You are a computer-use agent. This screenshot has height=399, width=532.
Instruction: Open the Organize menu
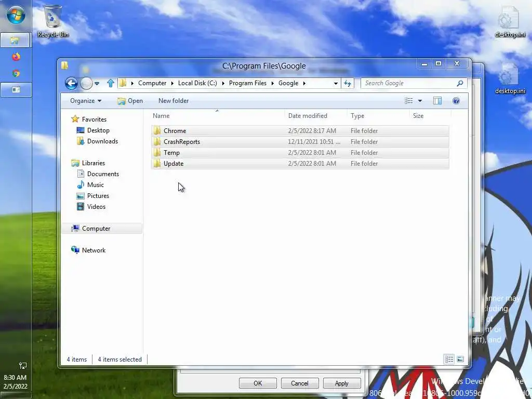pyautogui.click(x=86, y=101)
